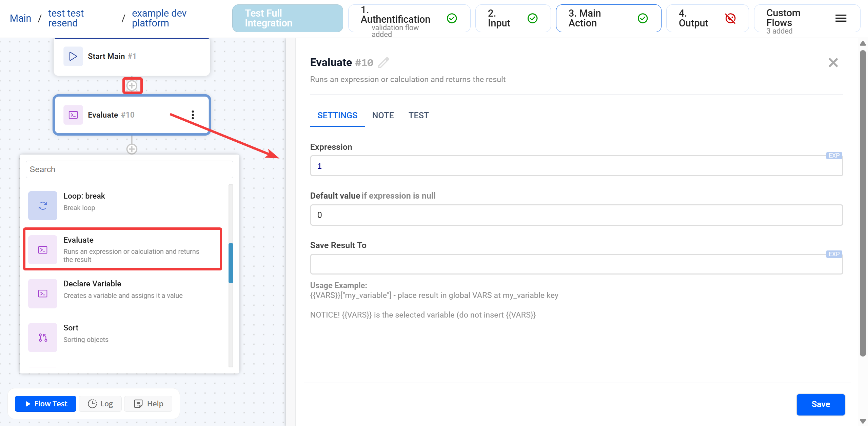
Task: Toggle the 4. Output step status icon
Action: point(730,18)
